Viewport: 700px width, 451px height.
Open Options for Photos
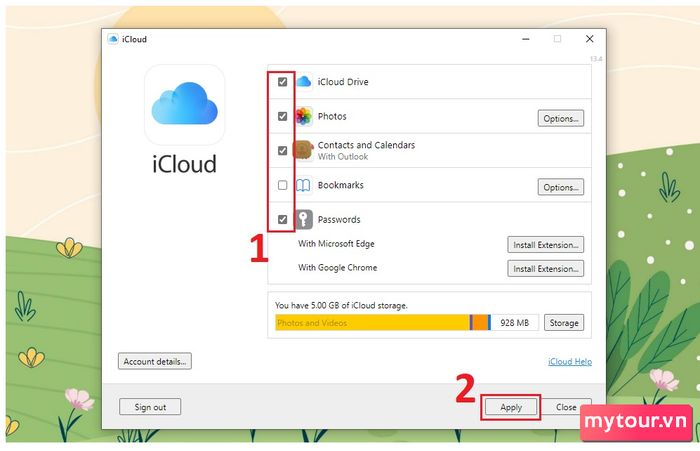pos(561,118)
